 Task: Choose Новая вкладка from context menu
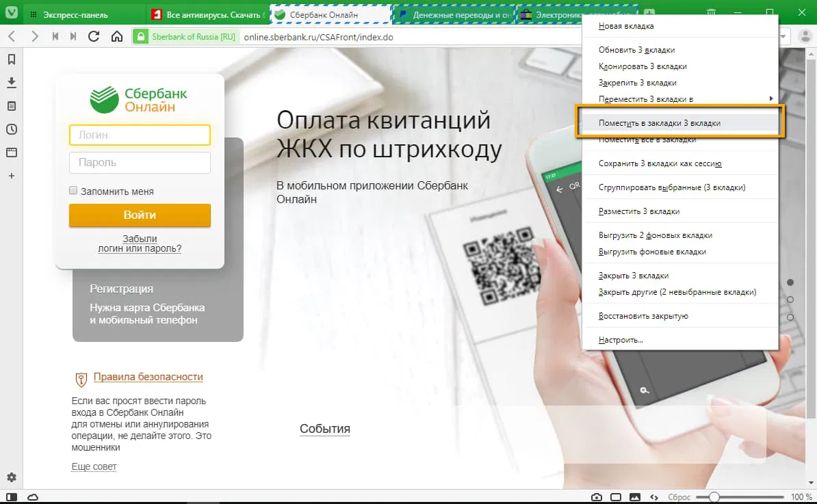pyautogui.click(x=680, y=26)
